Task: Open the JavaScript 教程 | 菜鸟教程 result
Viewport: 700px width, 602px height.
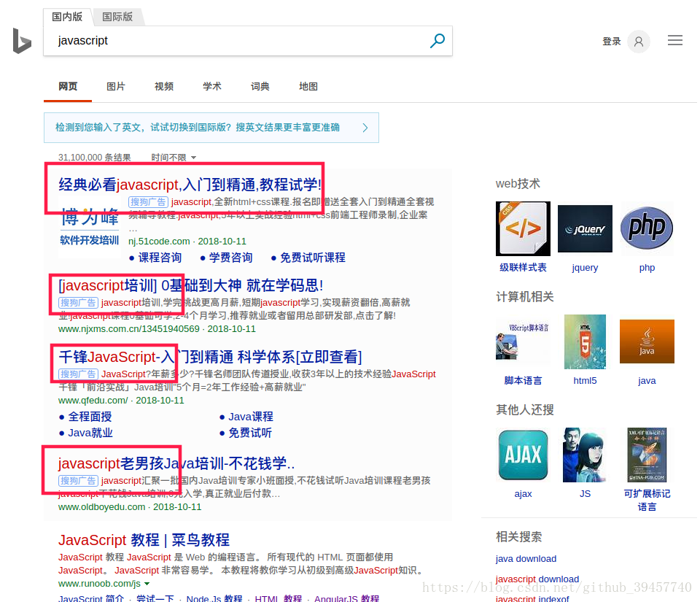Action: point(144,540)
